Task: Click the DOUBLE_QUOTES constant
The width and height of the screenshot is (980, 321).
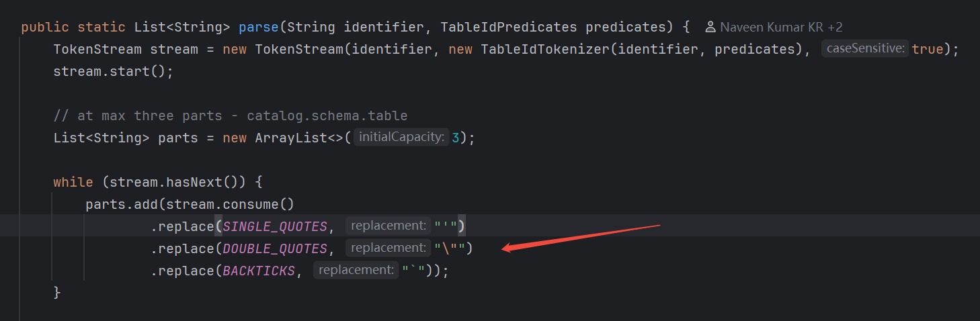Action: 274,248
